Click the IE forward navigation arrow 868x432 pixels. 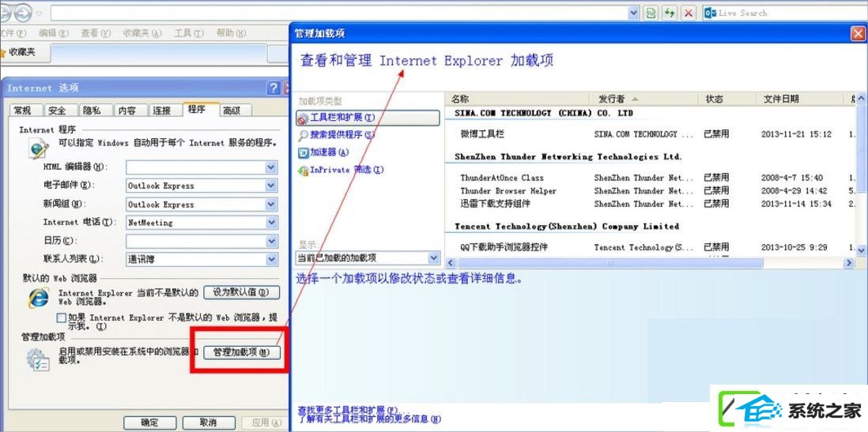pyautogui.click(x=22, y=13)
